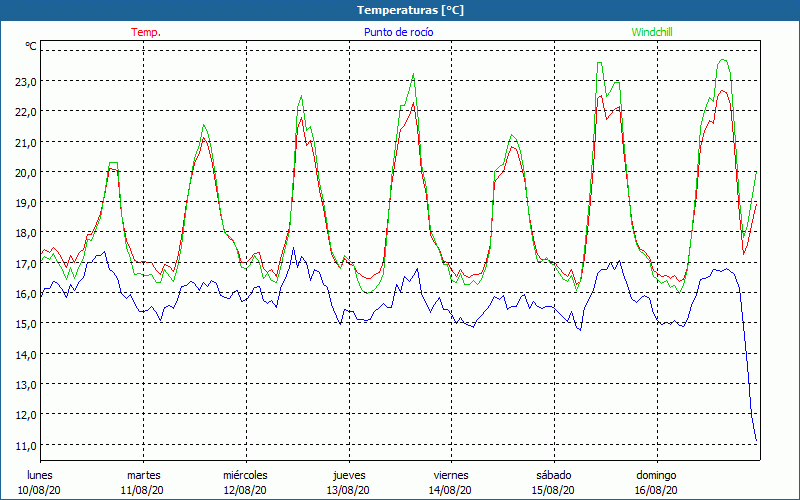This screenshot has height=500, width=800.
Task: Click the 11/08/20 date label
Action: pos(142,490)
